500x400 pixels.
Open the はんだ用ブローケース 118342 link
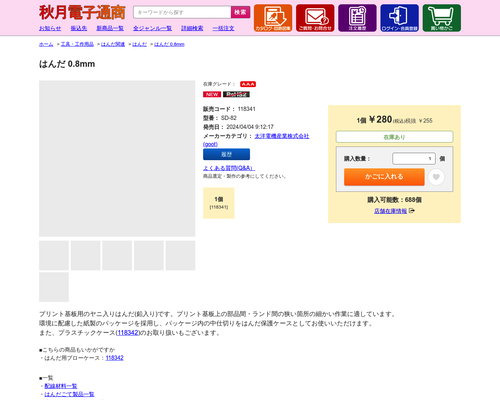[114, 358]
